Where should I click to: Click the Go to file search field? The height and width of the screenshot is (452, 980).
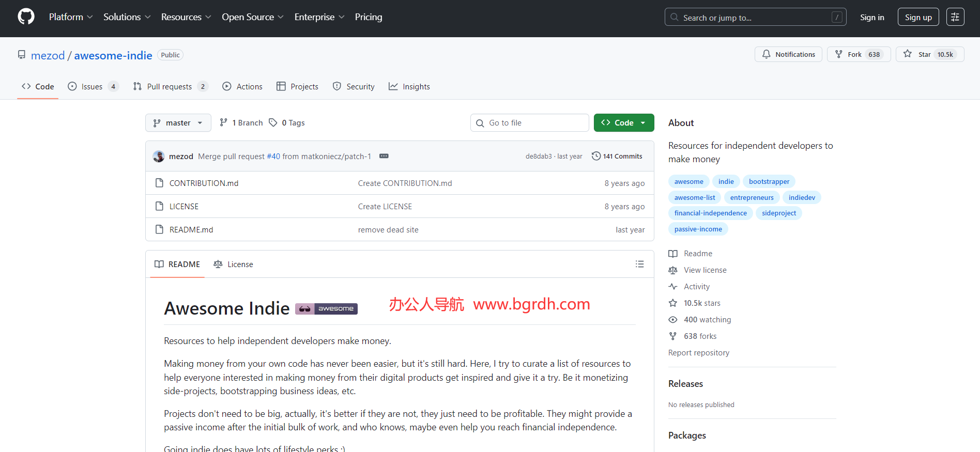530,123
